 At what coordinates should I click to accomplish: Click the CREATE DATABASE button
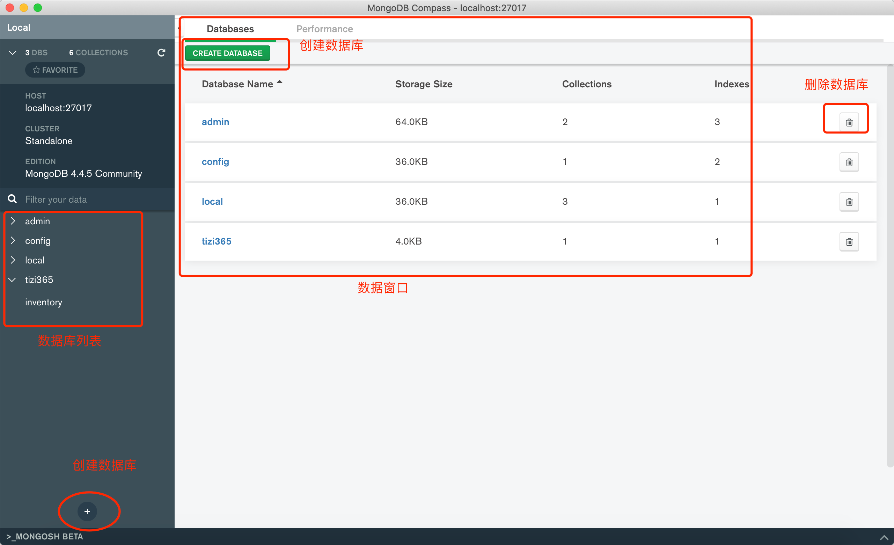(227, 53)
